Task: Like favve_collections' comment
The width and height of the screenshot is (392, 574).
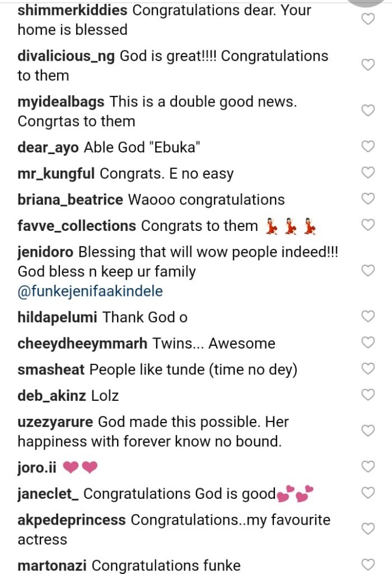Action: pos(367,225)
